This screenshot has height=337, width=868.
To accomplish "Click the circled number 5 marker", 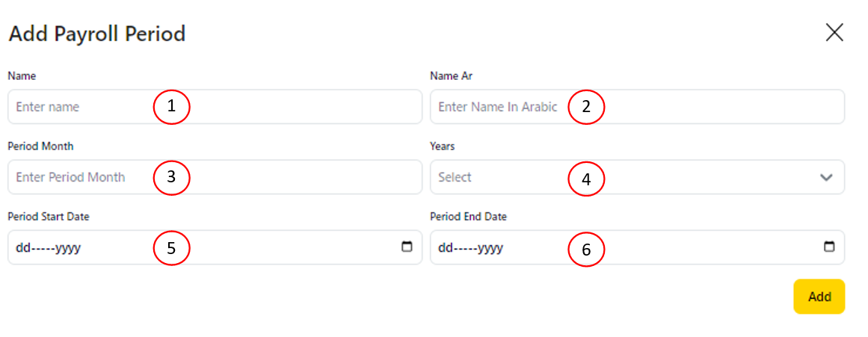I will [x=171, y=248].
